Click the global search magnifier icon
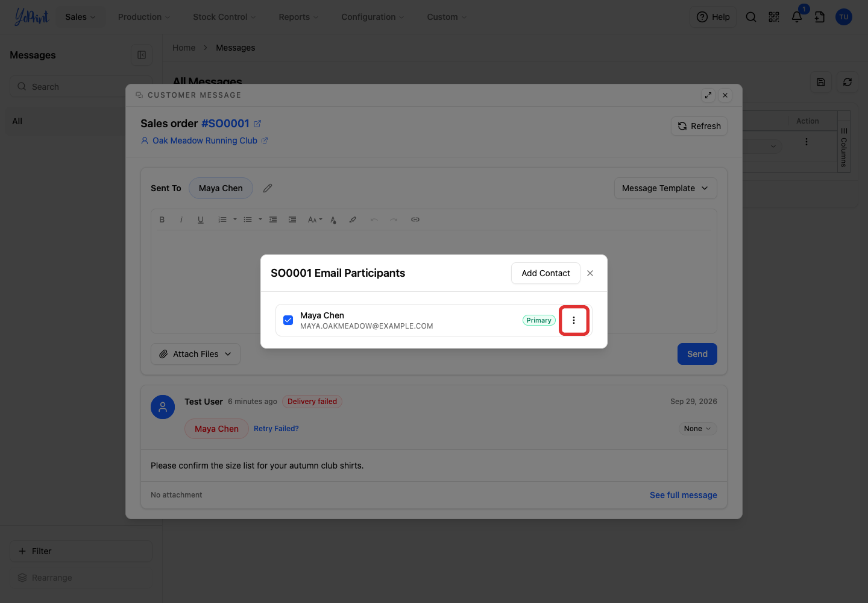This screenshot has width=868, height=603. pos(751,17)
